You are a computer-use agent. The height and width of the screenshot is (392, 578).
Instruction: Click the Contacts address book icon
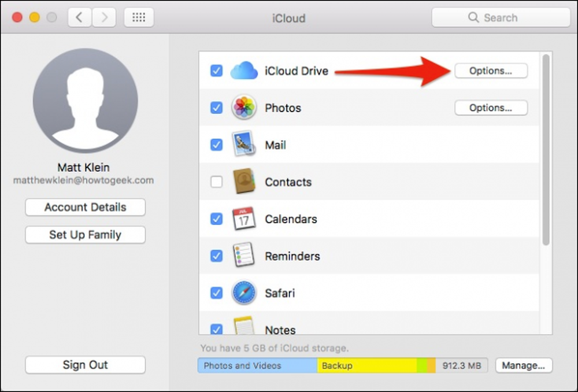pyautogui.click(x=244, y=182)
